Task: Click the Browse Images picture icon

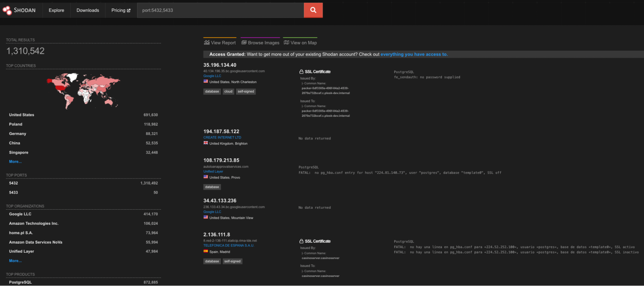Action: (x=244, y=43)
